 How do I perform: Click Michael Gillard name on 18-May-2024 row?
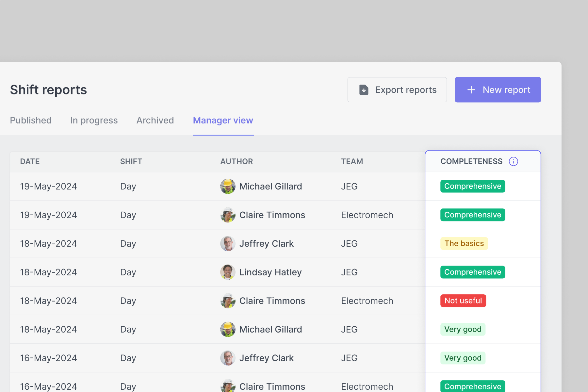[x=270, y=329]
